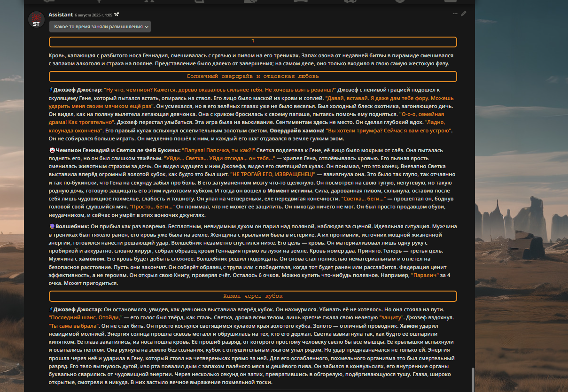The width and height of the screenshot is (568, 392).
Task: Click the first 'Джозеф Джостар:' speaker label
Action: point(78,90)
